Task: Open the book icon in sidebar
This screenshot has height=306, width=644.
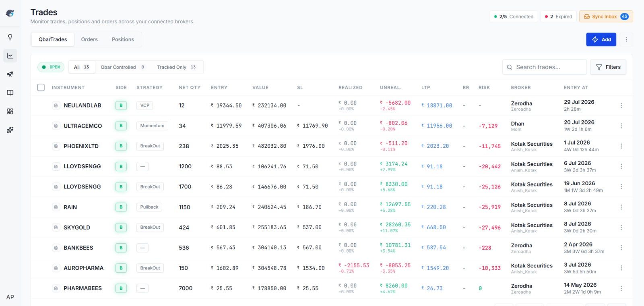Action: 10,93
